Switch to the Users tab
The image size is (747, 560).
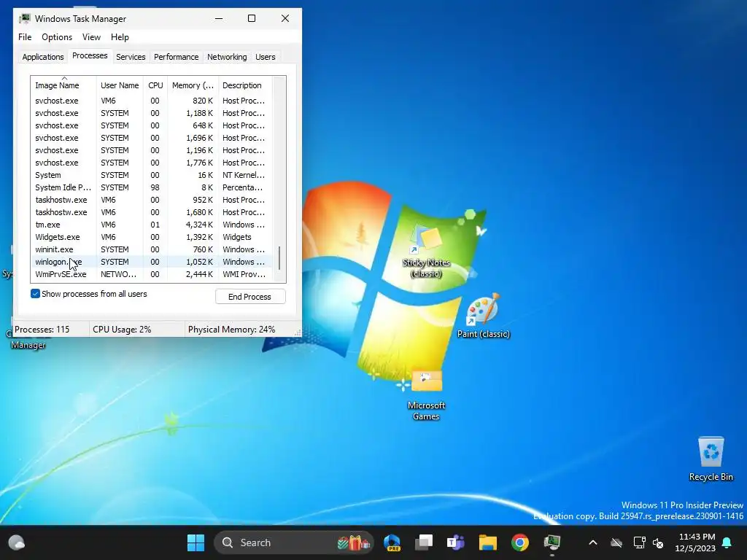[x=265, y=57]
